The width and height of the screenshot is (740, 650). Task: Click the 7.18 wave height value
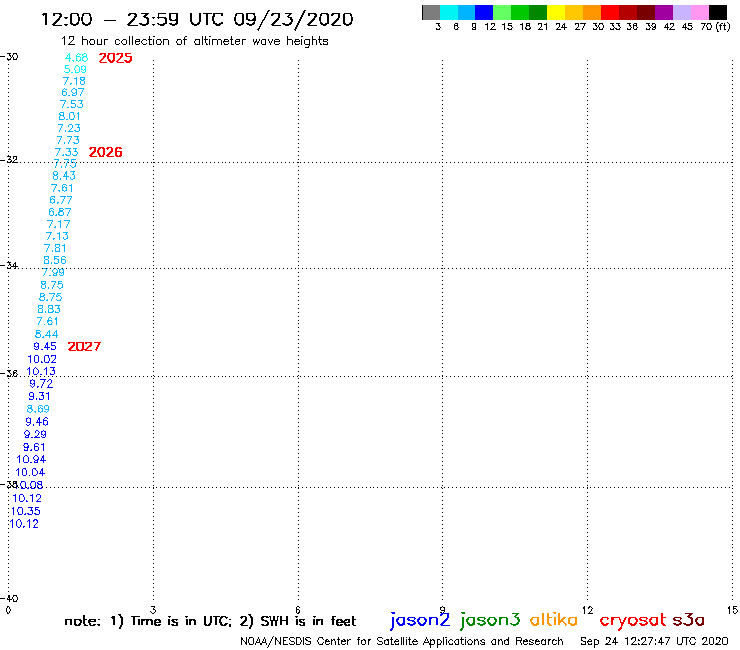[74, 81]
